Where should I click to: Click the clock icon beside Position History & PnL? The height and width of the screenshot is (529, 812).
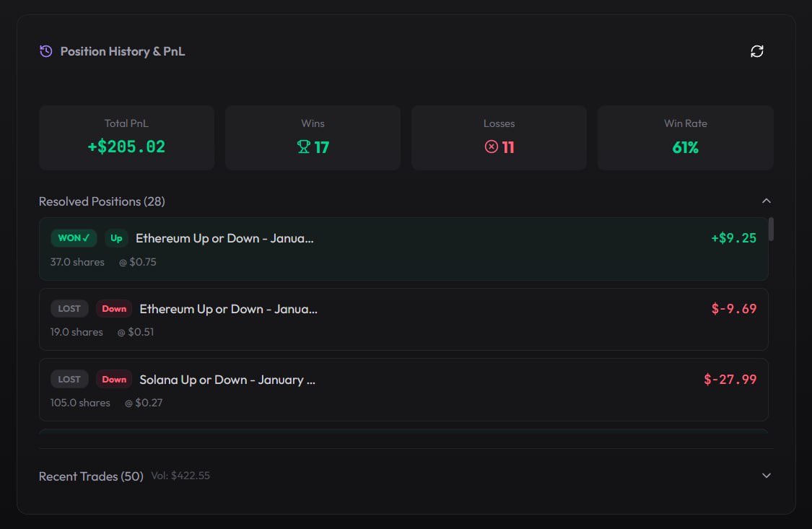[46, 51]
